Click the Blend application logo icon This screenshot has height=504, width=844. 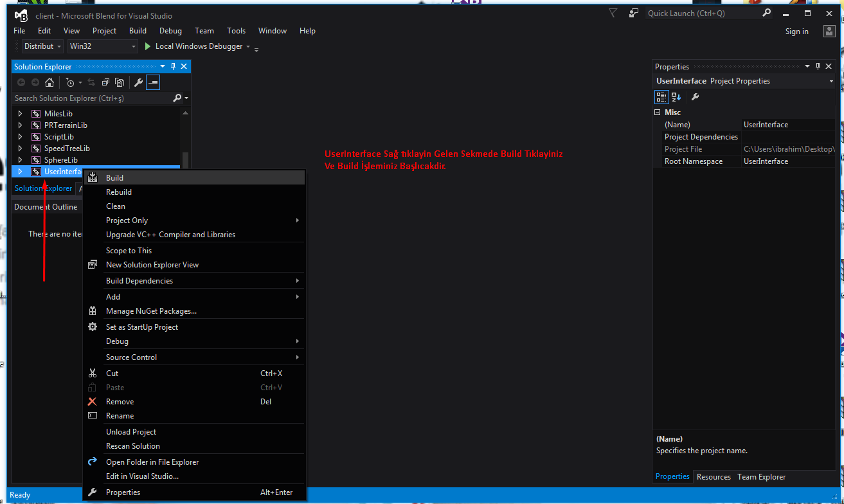click(x=21, y=15)
